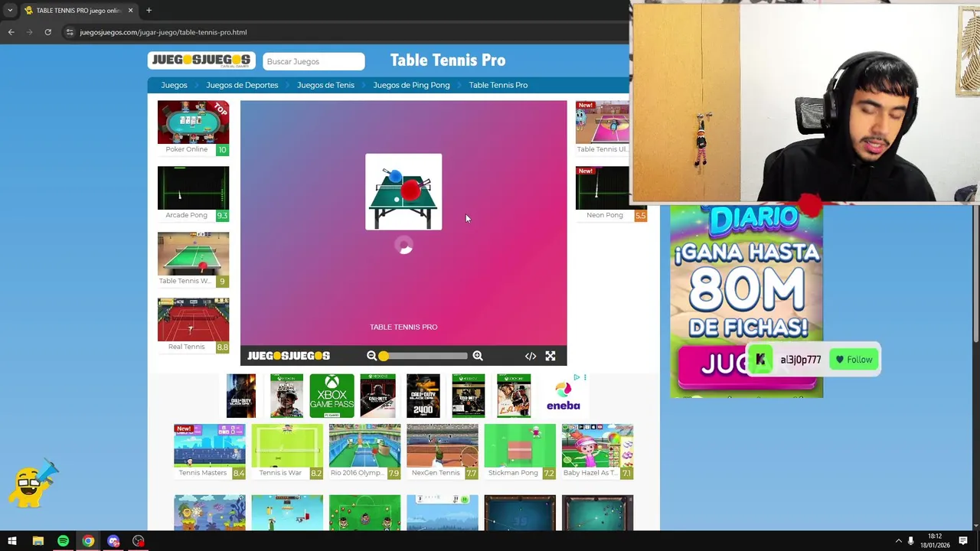Screen dimensions: 980x551
Task: Open Juegos de Tenis breadcrumb
Action: click(325, 85)
